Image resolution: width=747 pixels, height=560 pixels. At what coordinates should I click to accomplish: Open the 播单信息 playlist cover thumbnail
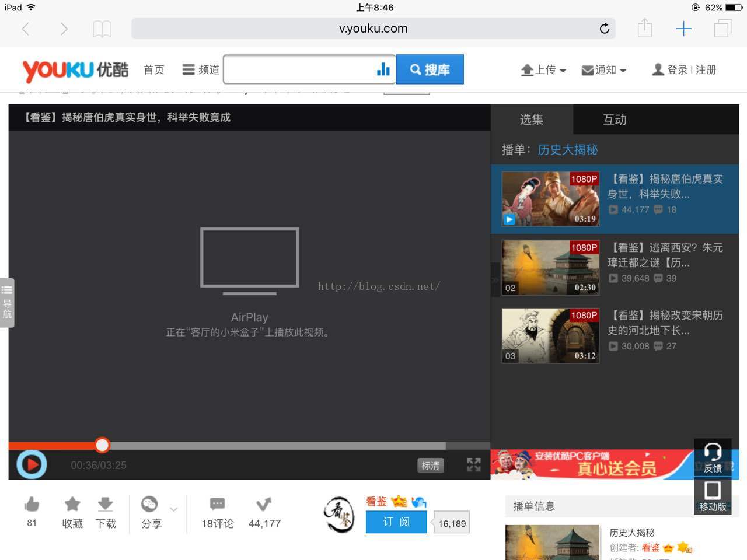point(553,542)
